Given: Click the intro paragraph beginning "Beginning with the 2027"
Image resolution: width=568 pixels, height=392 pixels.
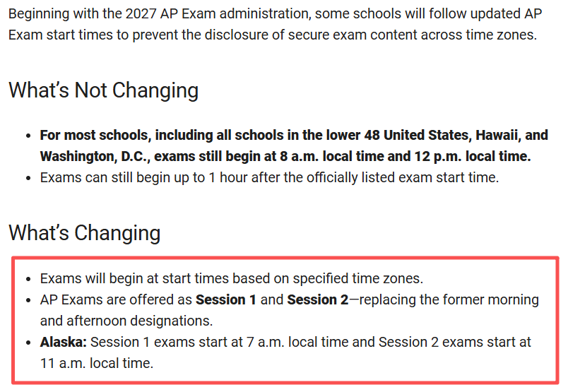Looking at the screenshot, I should point(275,24).
